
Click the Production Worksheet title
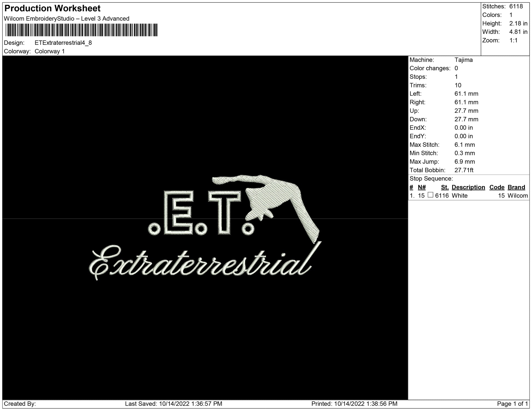tap(52, 8)
